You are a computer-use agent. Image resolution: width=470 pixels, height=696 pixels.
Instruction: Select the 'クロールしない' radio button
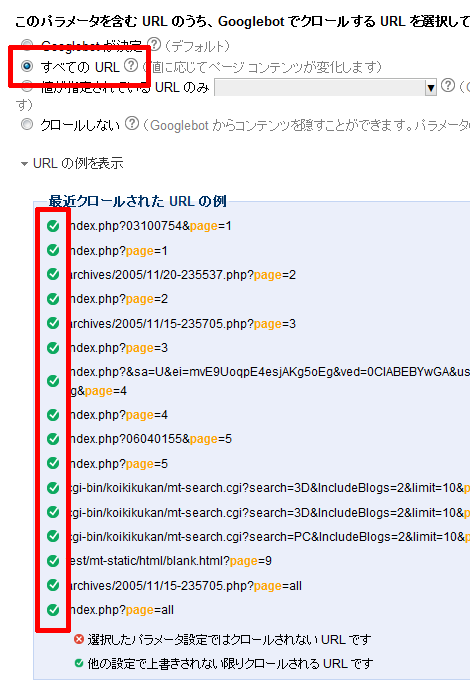point(28,124)
